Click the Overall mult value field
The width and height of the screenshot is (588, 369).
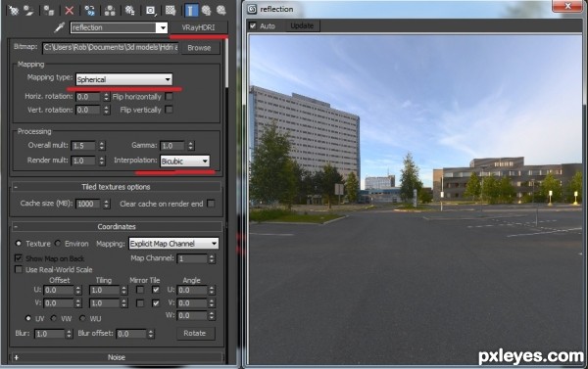[83, 146]
